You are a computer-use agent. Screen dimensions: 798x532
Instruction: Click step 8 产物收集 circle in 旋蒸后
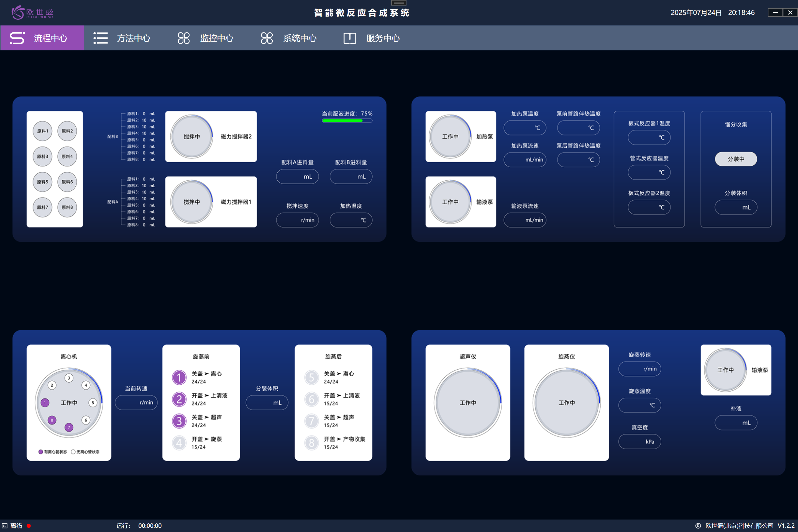coord(311,443)
